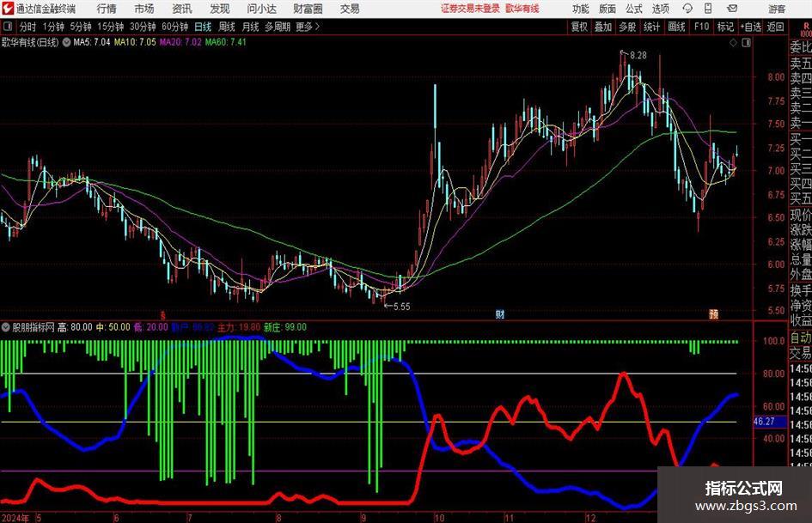Viewport: 812px width, 523px height.
Task: Open the 行情 menu
Action: [x=107, y=9]
